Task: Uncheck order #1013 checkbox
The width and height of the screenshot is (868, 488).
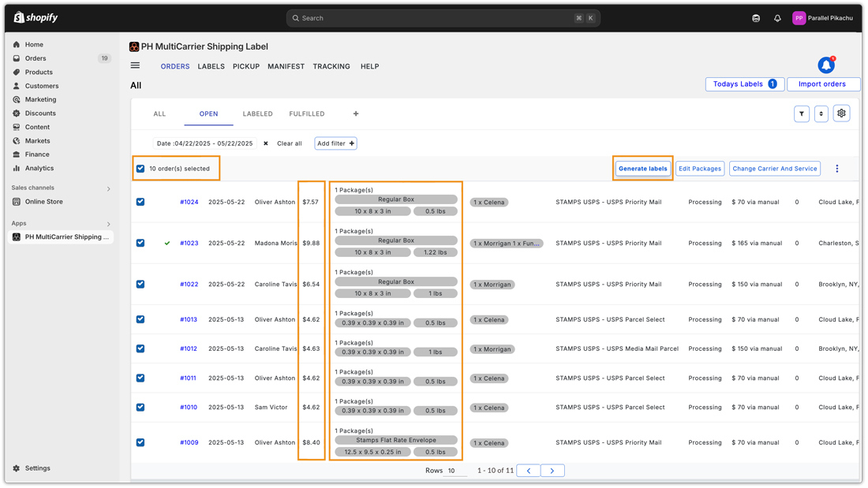Action: 140,319
